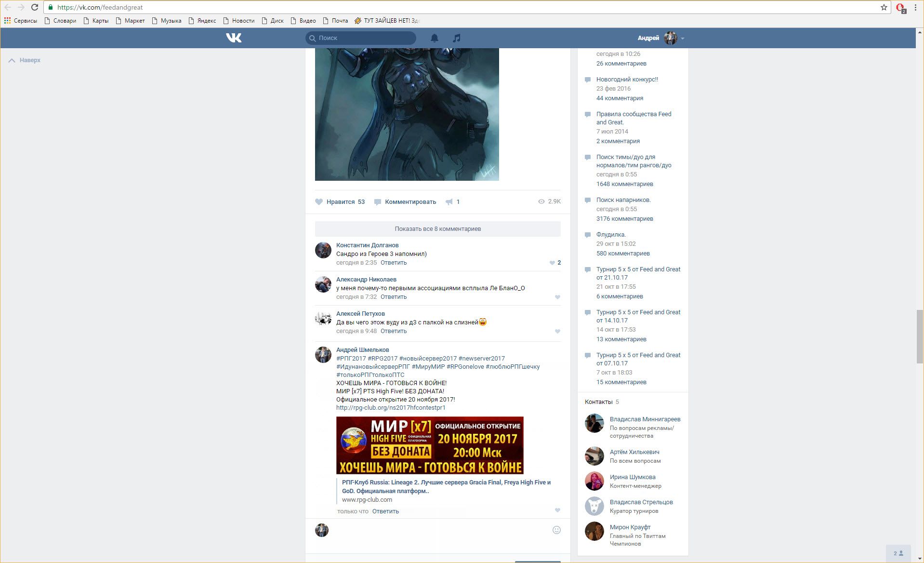
Task: Like Алексей Петухов's comment heart
Action: [557, 331]
